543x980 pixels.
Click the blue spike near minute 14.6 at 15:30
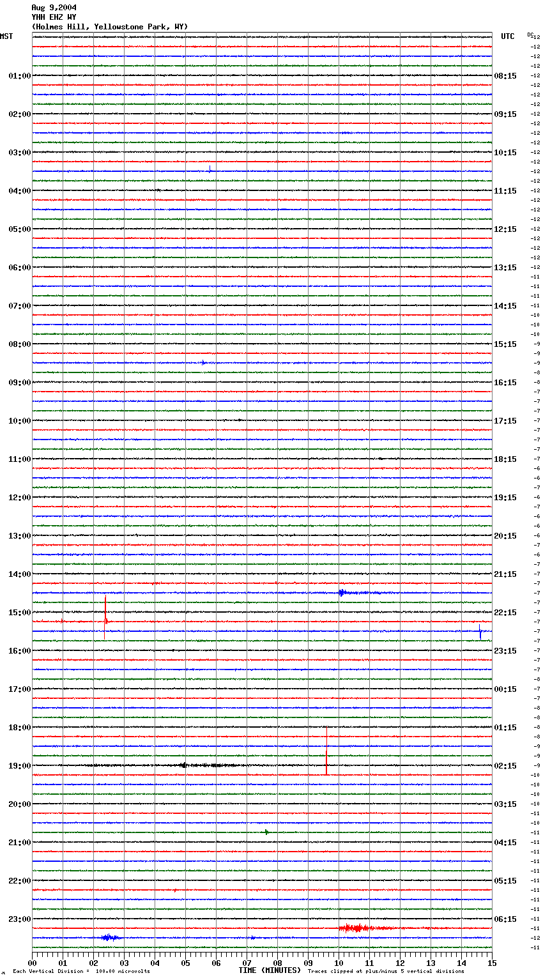(x=480, y=632)
